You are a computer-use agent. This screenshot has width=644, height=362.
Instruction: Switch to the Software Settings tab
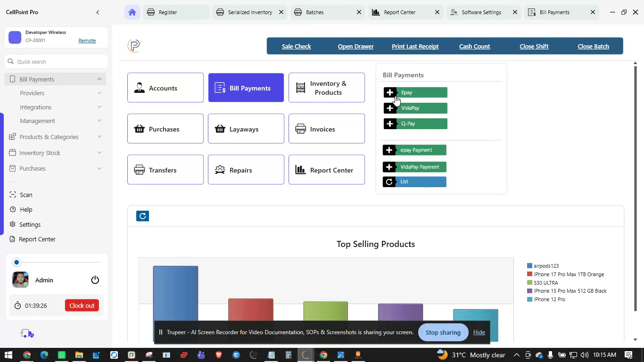click(483, 12)
